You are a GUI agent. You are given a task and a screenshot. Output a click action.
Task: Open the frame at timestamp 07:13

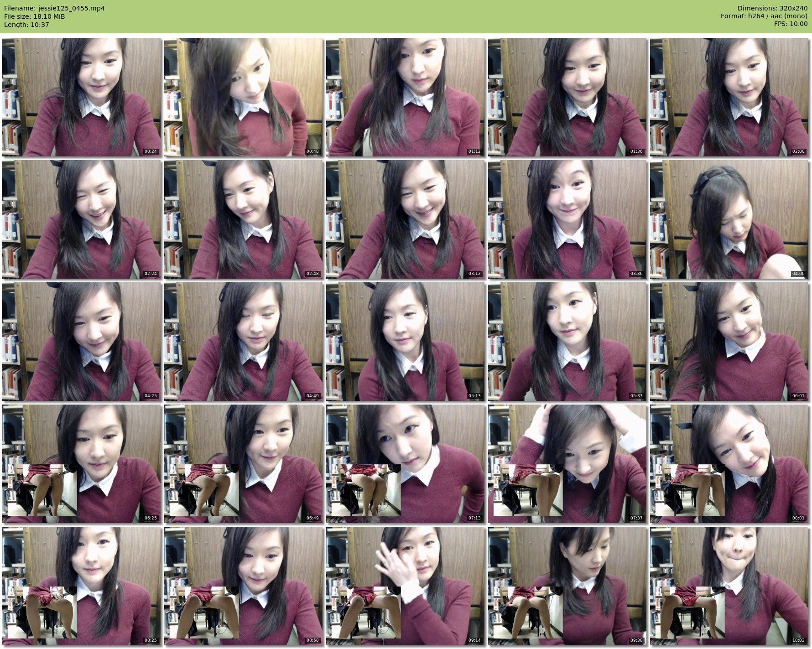[405, 464]
